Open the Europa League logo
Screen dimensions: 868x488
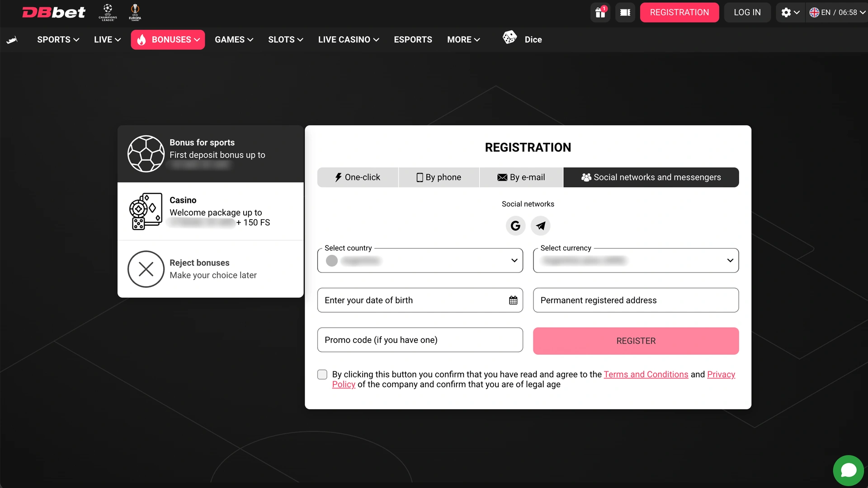(x=135, y=12)
